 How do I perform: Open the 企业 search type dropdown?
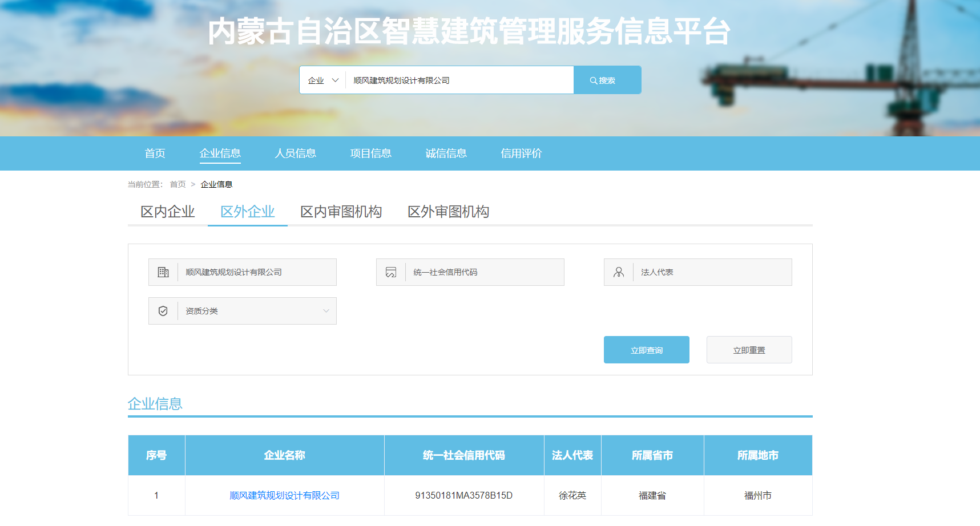pyautogui.click(x=323, y=80)
